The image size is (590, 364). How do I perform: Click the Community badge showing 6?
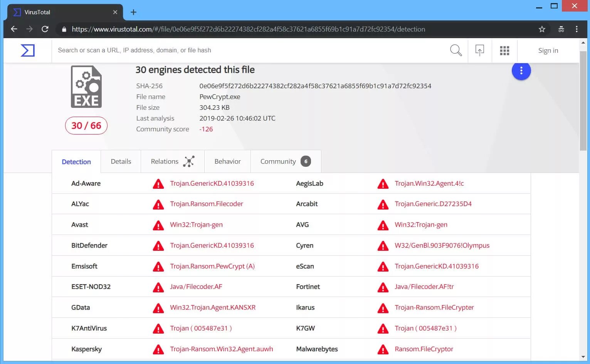pyautogui.click(x=306, y=161)
